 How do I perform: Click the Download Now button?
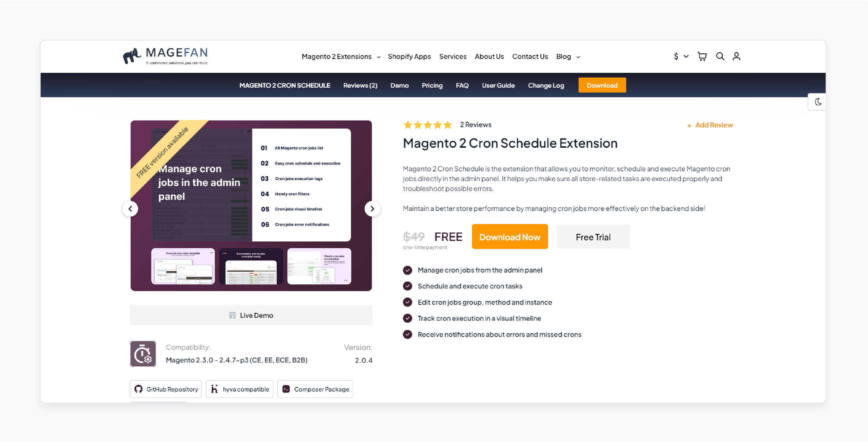click(x=509, y=237)
